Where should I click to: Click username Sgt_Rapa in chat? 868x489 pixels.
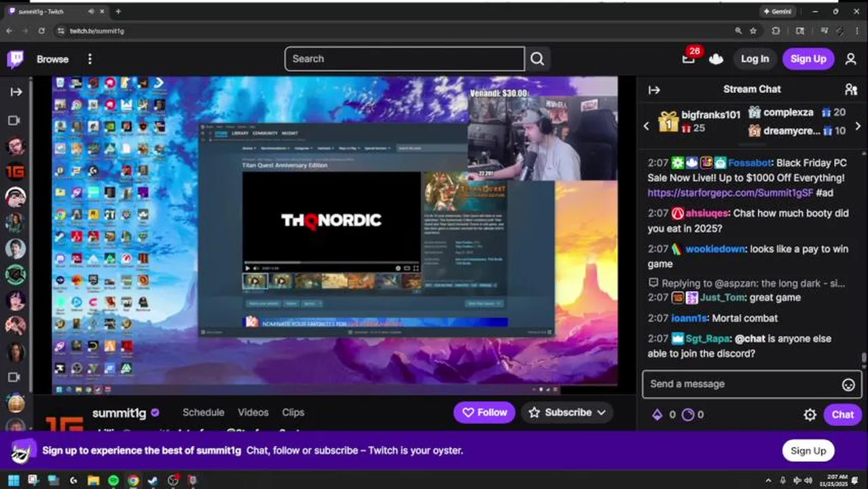tap(707, 338)
